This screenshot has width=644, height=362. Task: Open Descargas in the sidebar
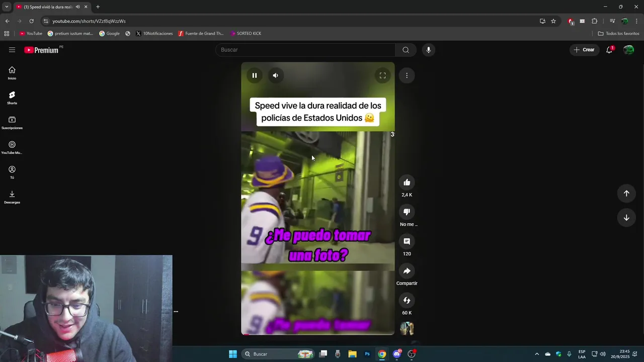point(12,197)
